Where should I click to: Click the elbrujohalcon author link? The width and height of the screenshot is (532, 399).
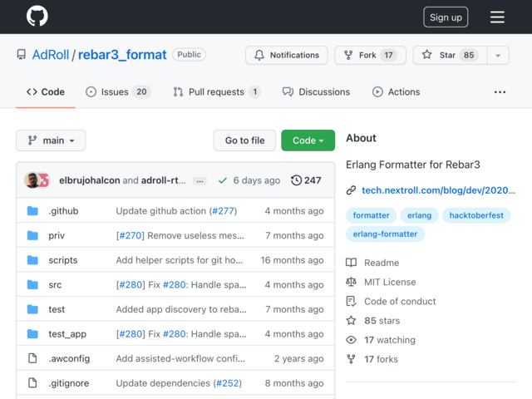tap(89, 180)
